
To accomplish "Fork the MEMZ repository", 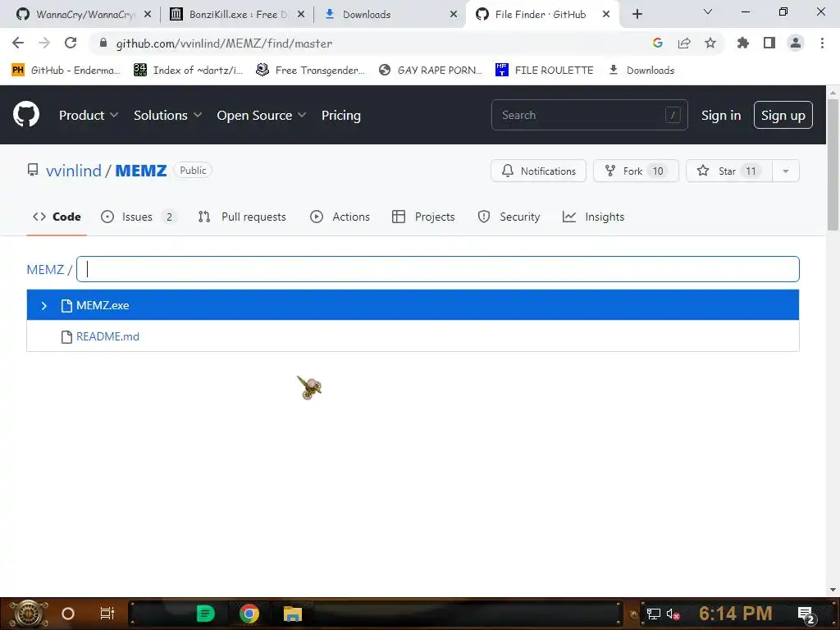I will [x=636, y=171].
